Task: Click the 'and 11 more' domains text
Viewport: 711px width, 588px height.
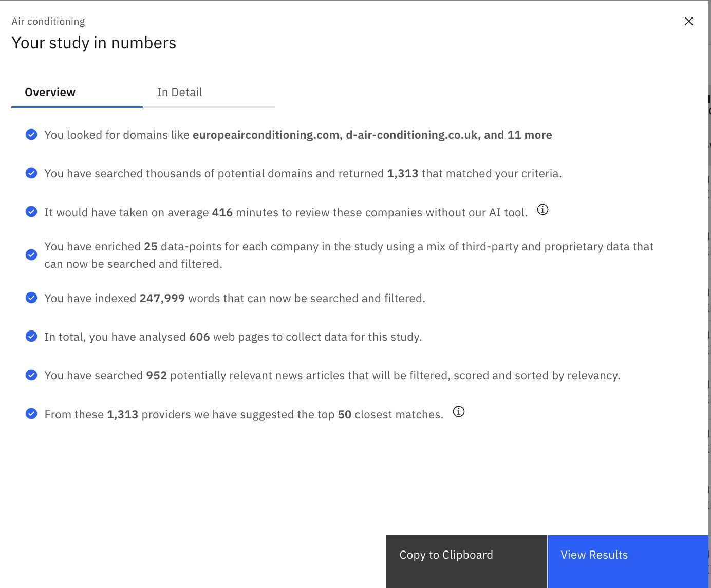Action: (518, 135)
